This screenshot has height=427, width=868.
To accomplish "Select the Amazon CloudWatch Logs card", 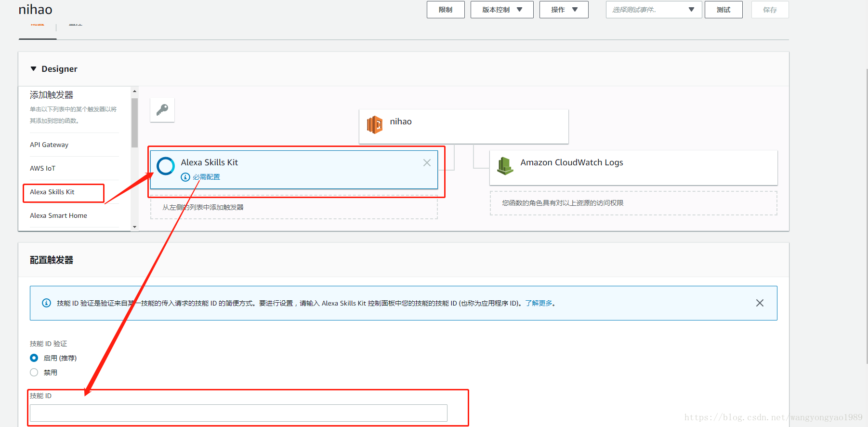I will (x=633, y=168).
